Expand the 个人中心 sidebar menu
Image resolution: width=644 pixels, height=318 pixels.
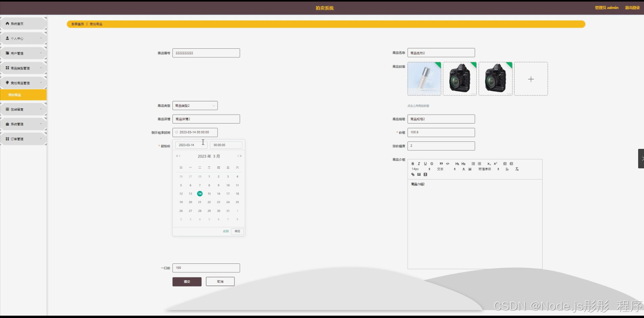coord(23,39)
